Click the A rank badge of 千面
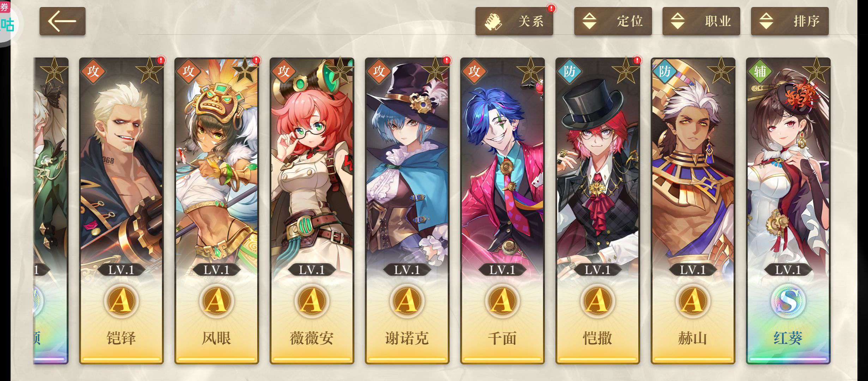 pos(502,301)
